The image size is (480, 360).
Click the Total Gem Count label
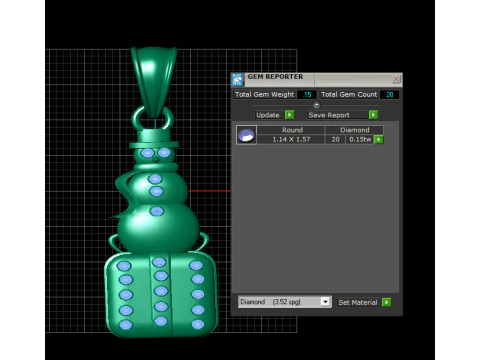349,95
